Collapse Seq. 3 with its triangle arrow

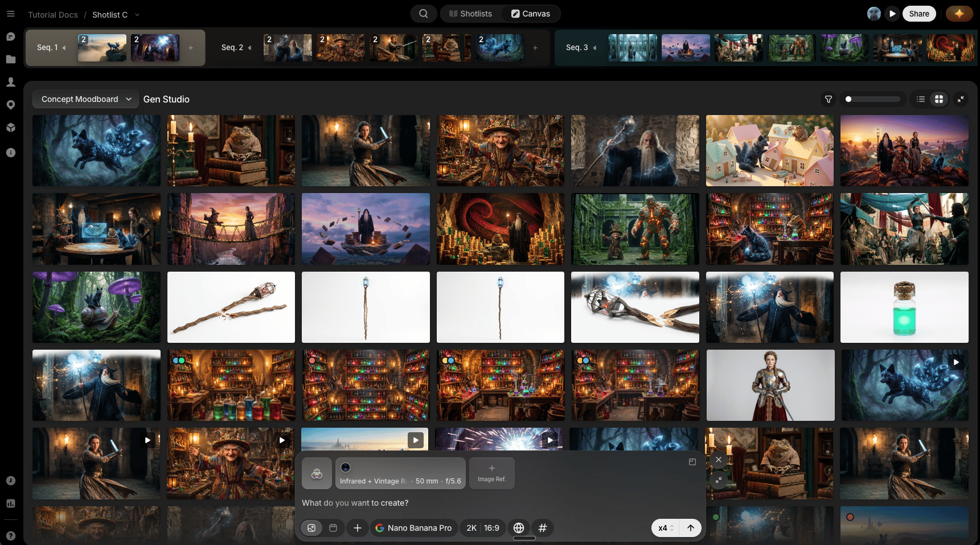coord(594,48)
